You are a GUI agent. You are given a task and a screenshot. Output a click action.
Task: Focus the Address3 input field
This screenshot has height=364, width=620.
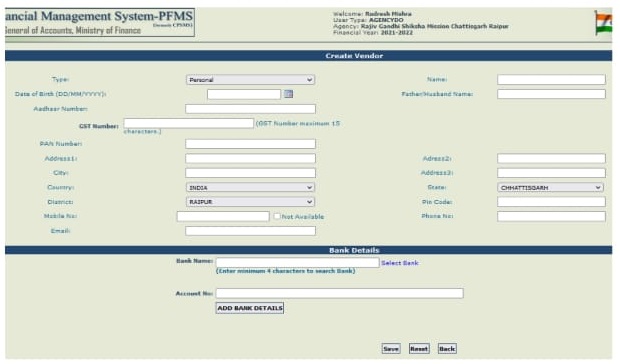tap(551, 173)
